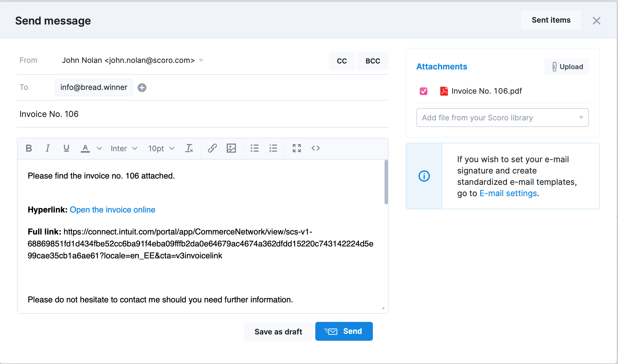Apply italic formatting to text

48,148
